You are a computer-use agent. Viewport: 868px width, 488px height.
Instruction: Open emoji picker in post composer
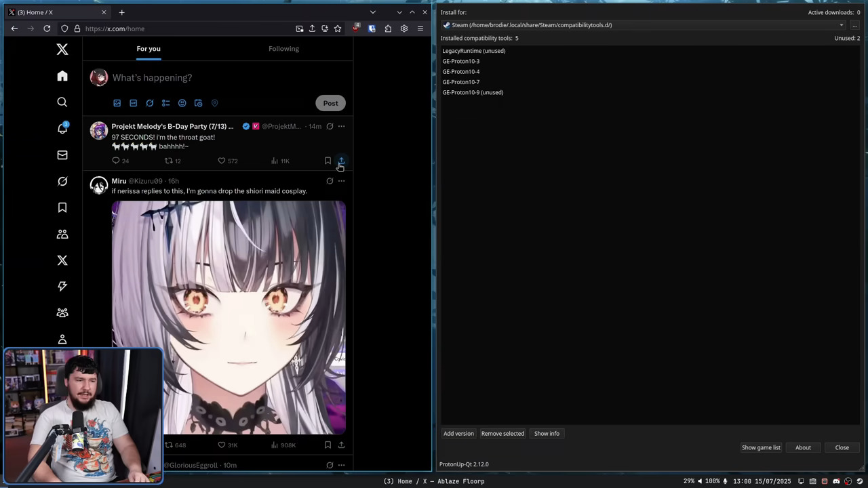click(x=182, y=103)
